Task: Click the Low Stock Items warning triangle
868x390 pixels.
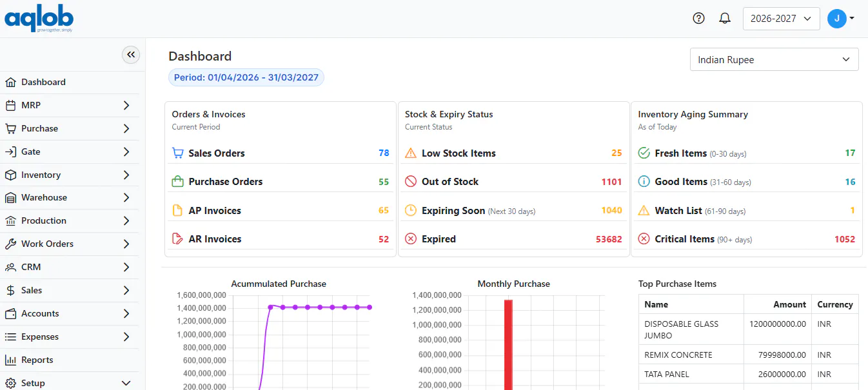Action: [411, 153]
